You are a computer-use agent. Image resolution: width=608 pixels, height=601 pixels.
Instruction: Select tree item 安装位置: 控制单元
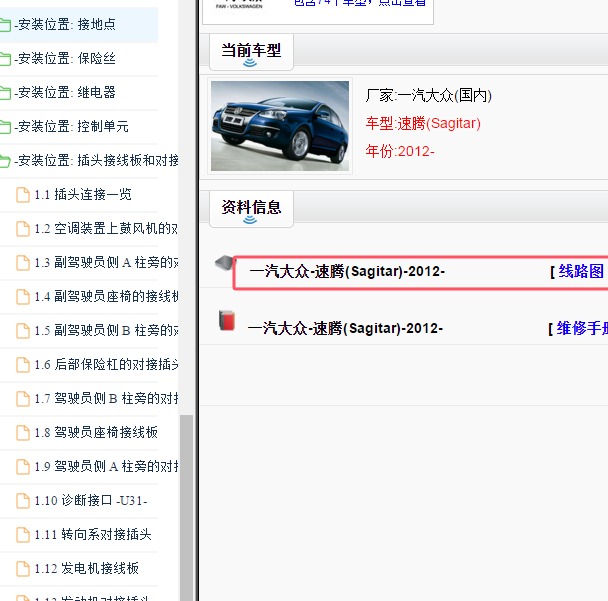71,126
